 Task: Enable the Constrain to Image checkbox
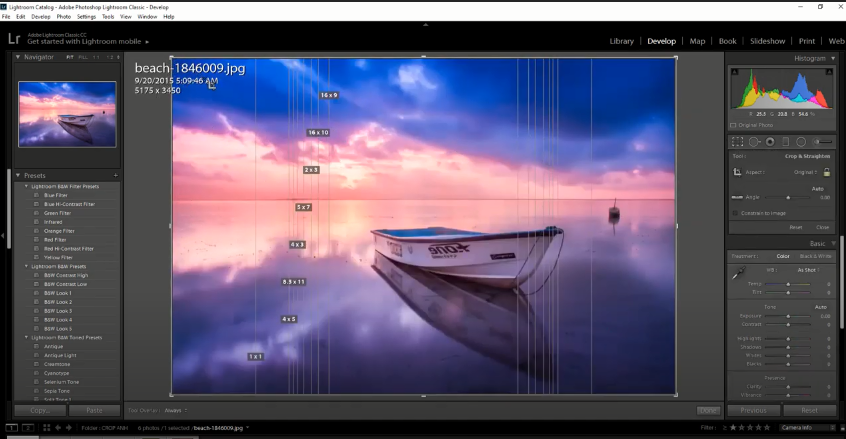pyautogui.click(x=735, y=213)
